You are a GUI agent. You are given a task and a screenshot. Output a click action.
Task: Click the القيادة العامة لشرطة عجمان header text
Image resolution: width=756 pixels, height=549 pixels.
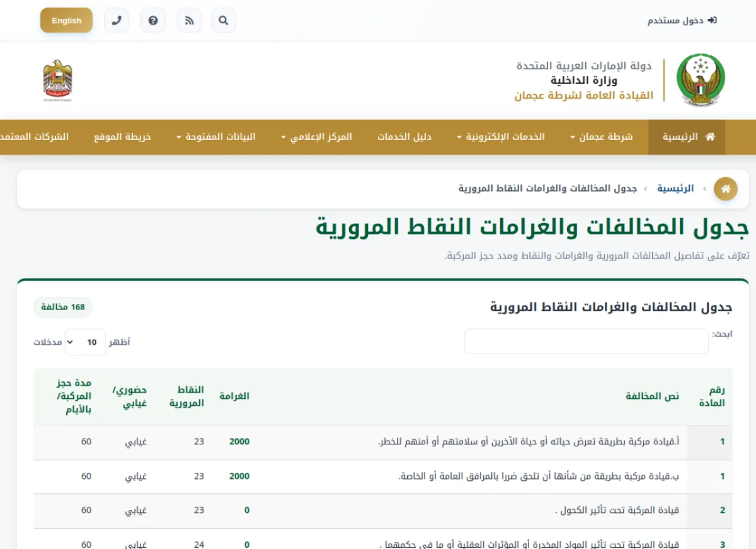(x=584, y=95)
